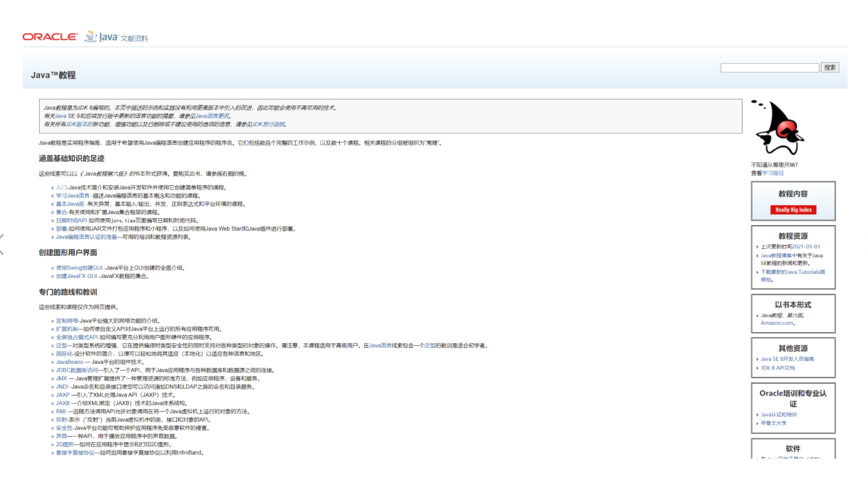Open the 甲骨文大学 link

[774, 423]
